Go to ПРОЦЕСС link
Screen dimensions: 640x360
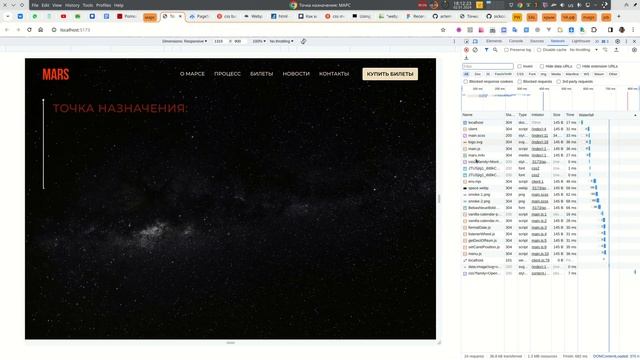point(227,74)
